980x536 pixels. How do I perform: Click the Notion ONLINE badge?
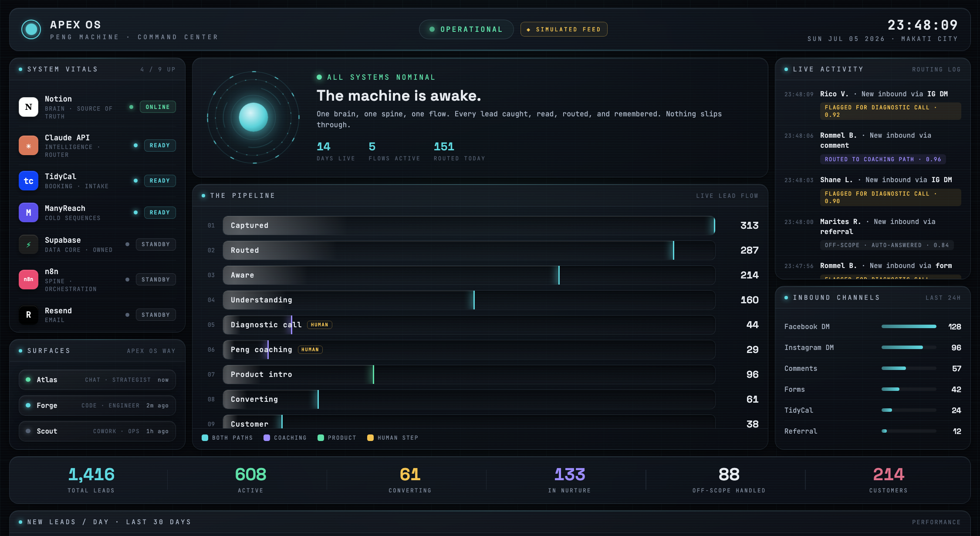[158, 107]
